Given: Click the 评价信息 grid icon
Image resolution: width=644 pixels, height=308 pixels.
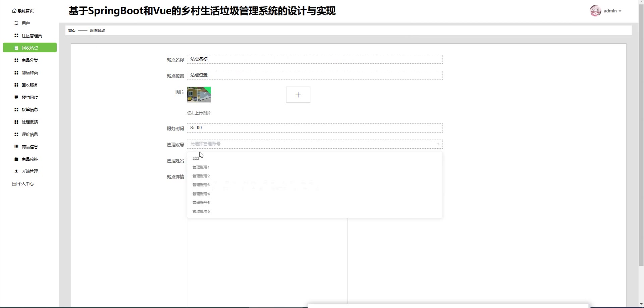Looking at the screenshot, I should [16, 134].
